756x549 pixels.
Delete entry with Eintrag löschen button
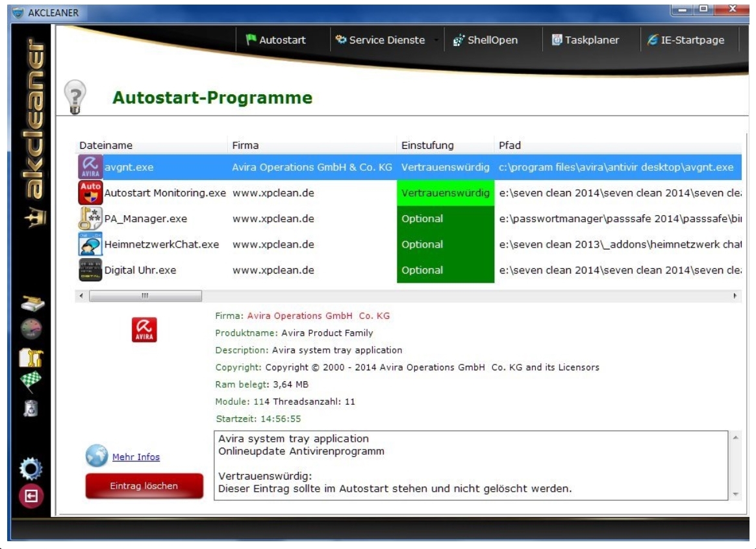[144, 486]
